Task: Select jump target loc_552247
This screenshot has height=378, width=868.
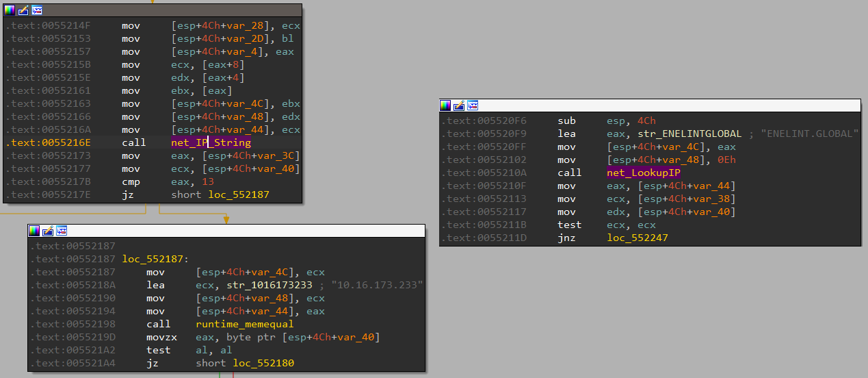Action: click(x=637, y=238)
